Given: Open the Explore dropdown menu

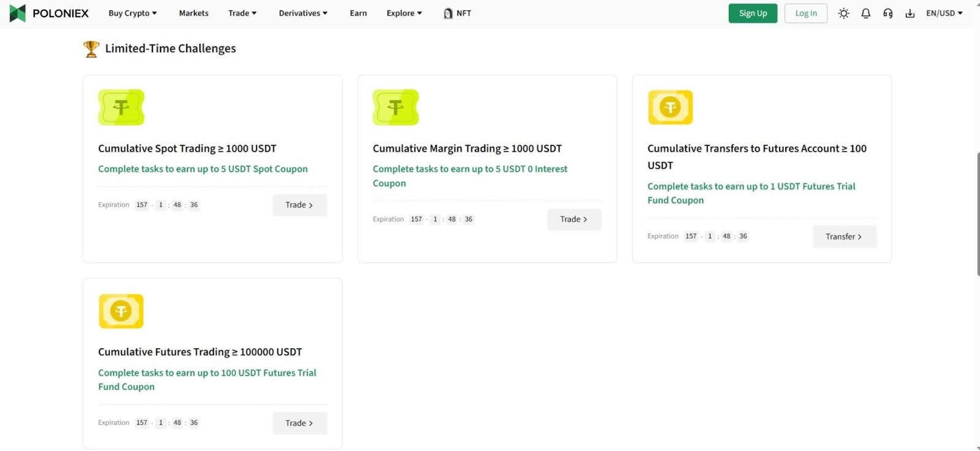Looking at the screenshot, I should click(404, 13).
